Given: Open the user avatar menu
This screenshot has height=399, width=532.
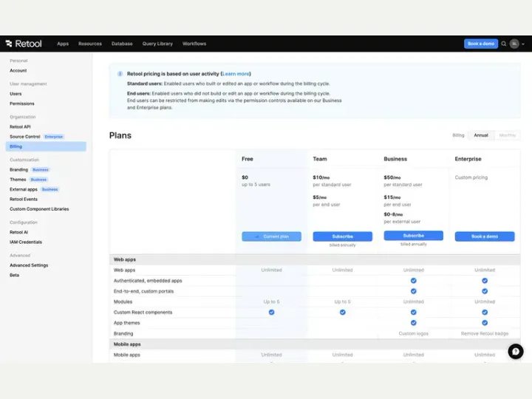Looking at the screenshot, I should click(514, 44).
